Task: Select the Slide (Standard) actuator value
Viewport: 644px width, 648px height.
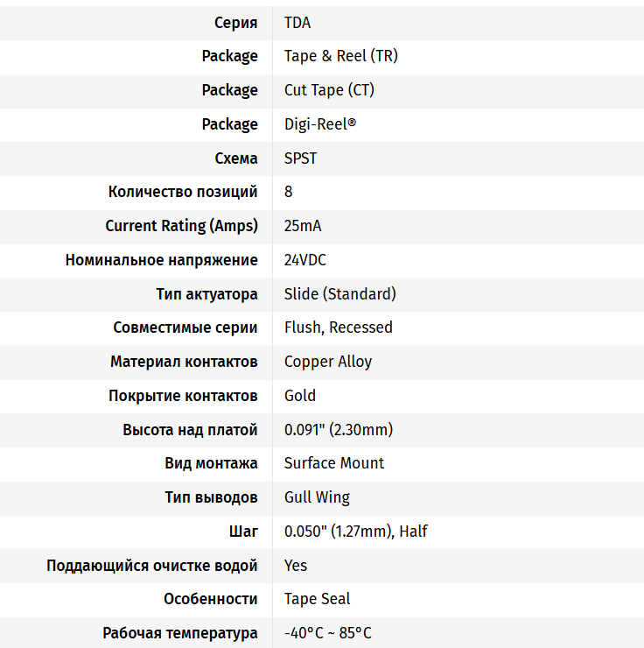Action: [340, 294]
